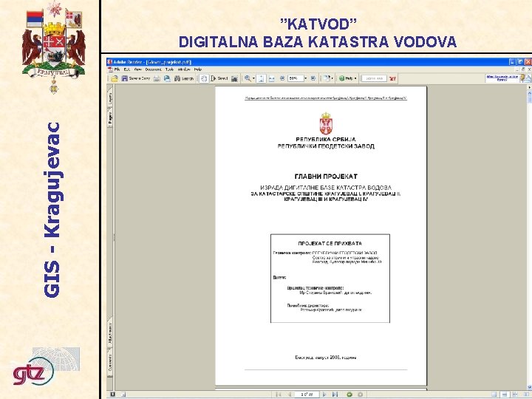Expand the Help dropdown arrow
Viewport: 532px width, 399px height.
355,78
